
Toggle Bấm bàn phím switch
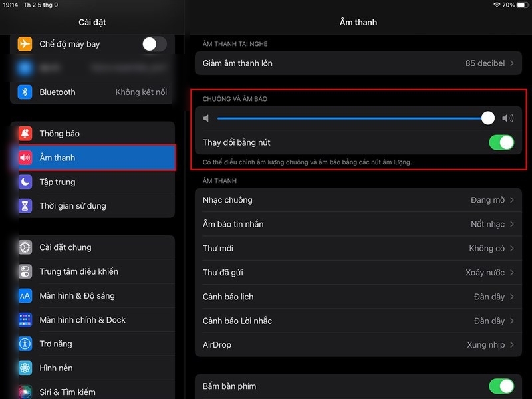tap(501, 386)
